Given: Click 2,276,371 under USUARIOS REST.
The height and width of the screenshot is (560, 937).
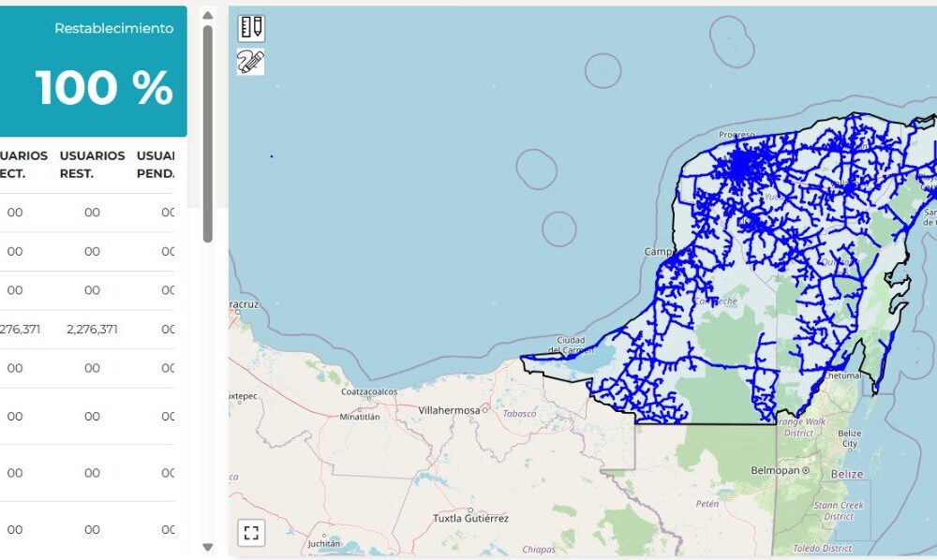Looking at the screenshot, I should [x=92, y=329].
